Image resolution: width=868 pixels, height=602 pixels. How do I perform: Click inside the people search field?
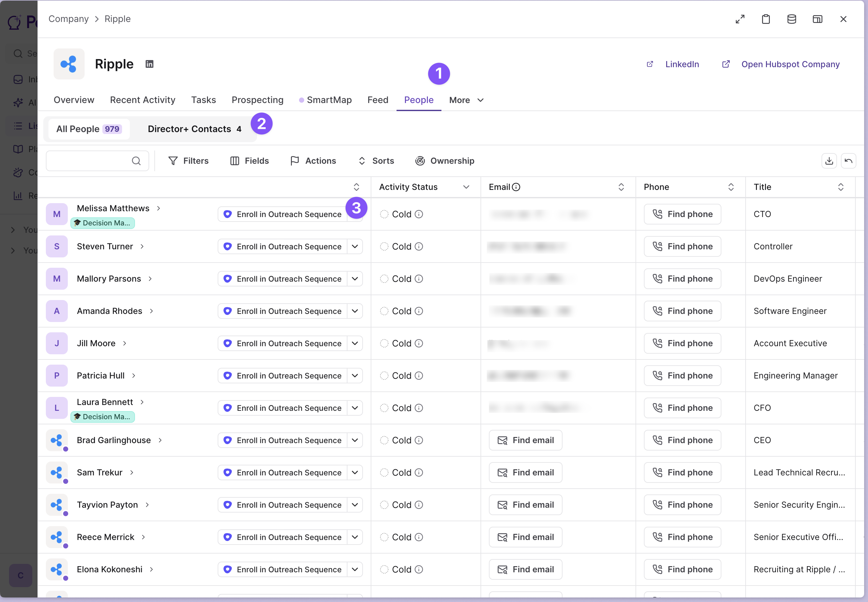[88, 161]
